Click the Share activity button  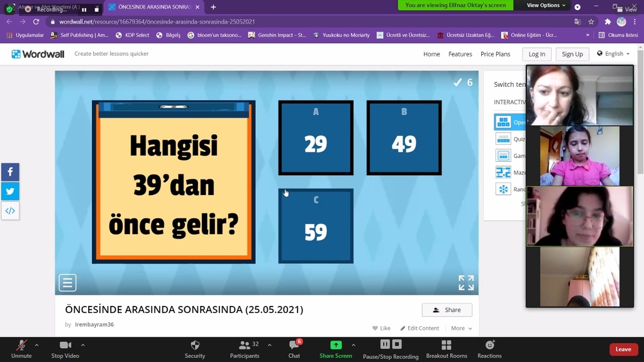(447, 310)
